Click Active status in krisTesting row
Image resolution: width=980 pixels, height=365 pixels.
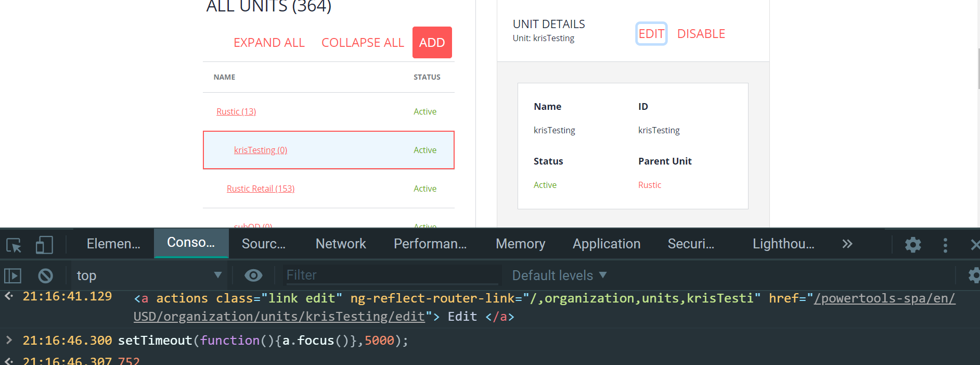(x=425, y=150)
